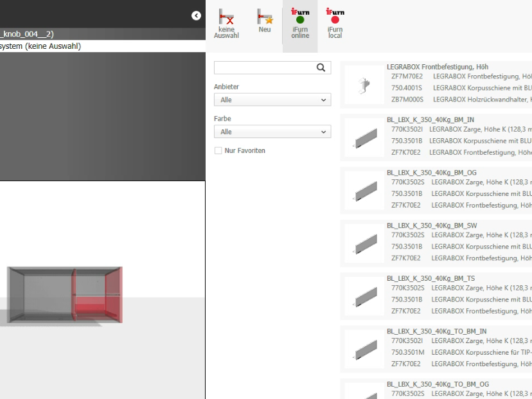Viewport: 532px width, 399px height.
Task: Click the BL_LBX_K_350_40Kg_TO_BM_OG title
Action: (x=438, y=384)
